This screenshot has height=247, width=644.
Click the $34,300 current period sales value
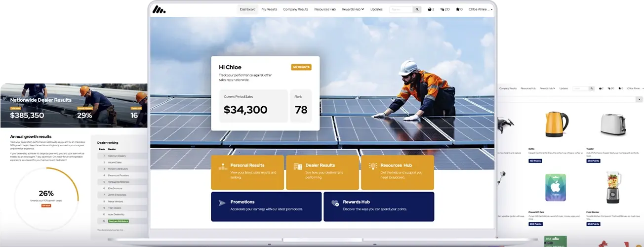[245, 110]
